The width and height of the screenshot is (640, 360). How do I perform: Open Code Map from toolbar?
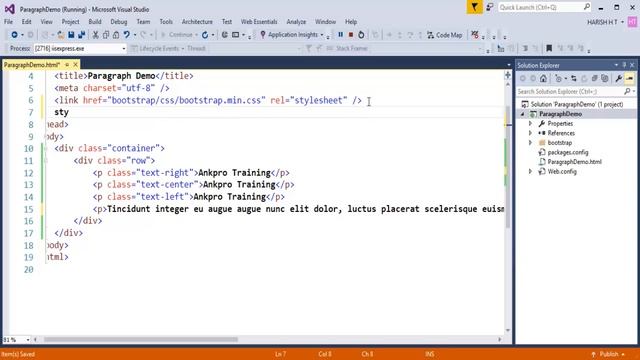click(444, 35)
